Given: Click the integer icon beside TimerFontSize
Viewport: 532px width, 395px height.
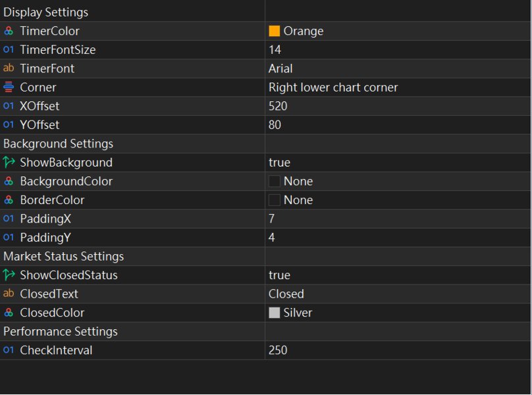Looking at the screenshot, I should point(9,49).
